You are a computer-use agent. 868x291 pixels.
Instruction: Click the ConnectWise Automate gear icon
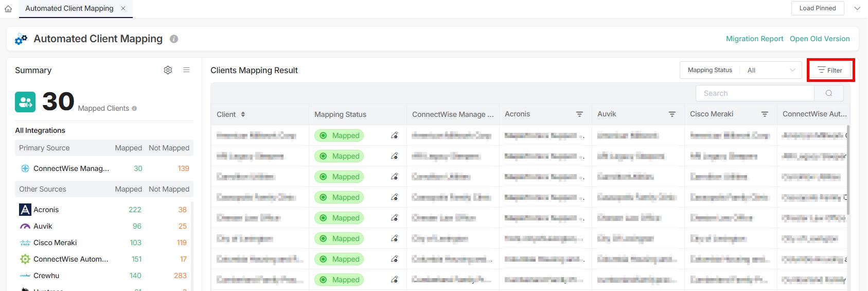tap(25, 259)
